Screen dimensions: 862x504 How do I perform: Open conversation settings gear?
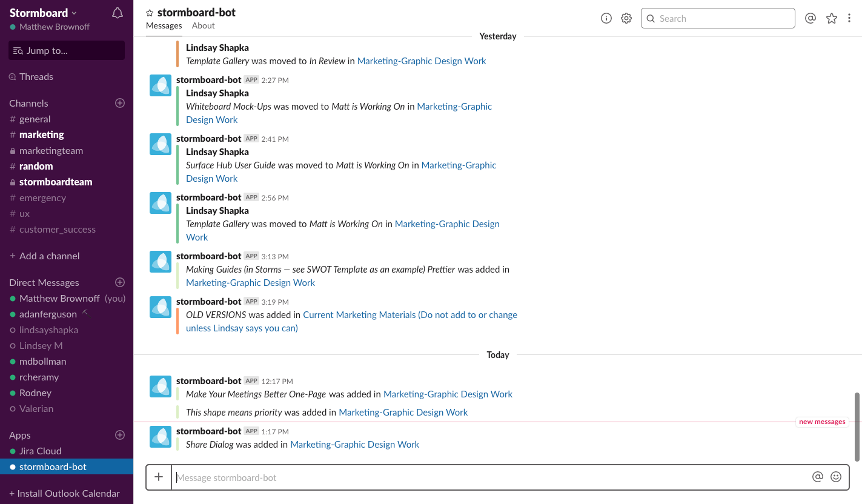(626, 18)
